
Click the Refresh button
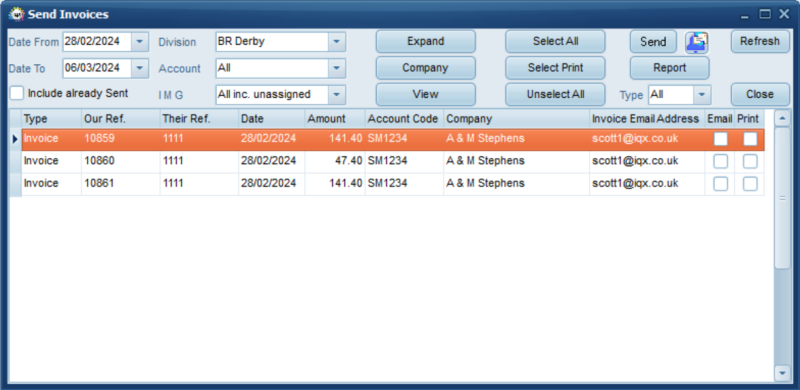coord(760,41)
